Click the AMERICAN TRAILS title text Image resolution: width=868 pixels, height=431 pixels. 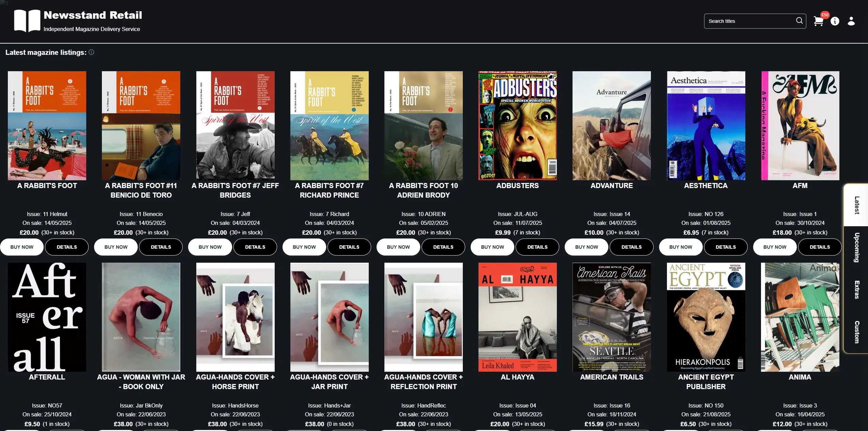coord(612,377)
